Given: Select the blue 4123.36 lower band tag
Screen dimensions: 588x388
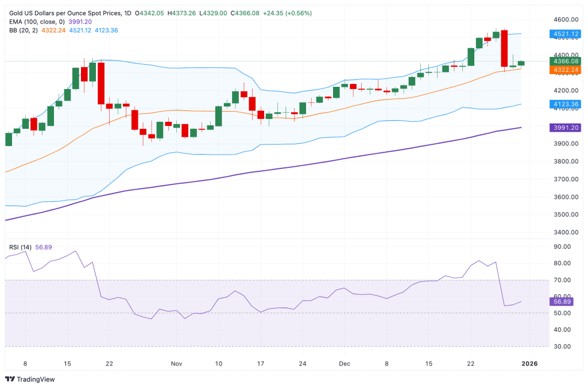Looking at the screenshot, I should point(565,104).
